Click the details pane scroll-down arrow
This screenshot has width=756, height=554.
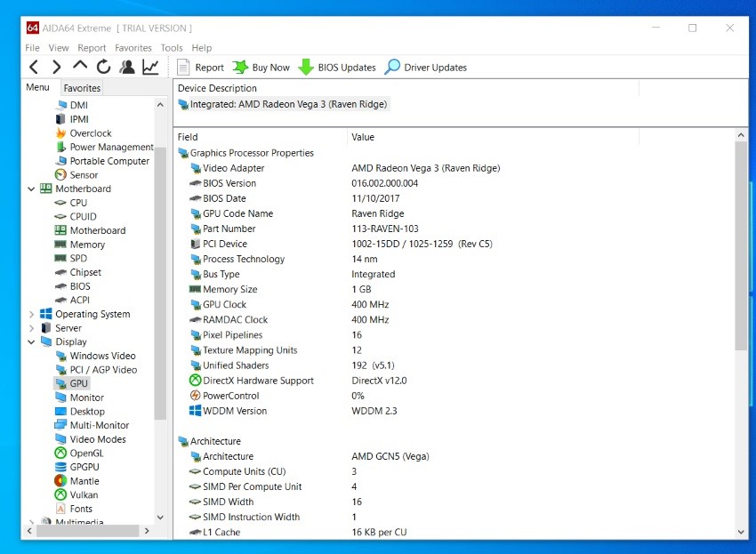pos(741,532)
